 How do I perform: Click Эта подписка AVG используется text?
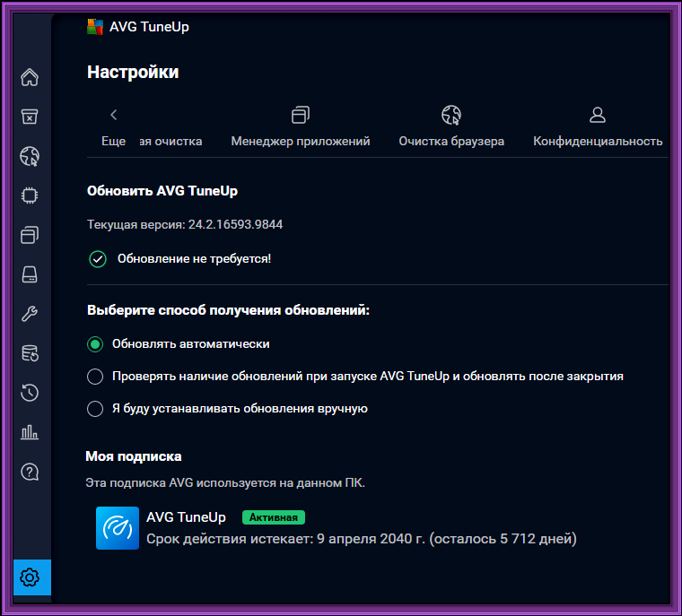225,483
